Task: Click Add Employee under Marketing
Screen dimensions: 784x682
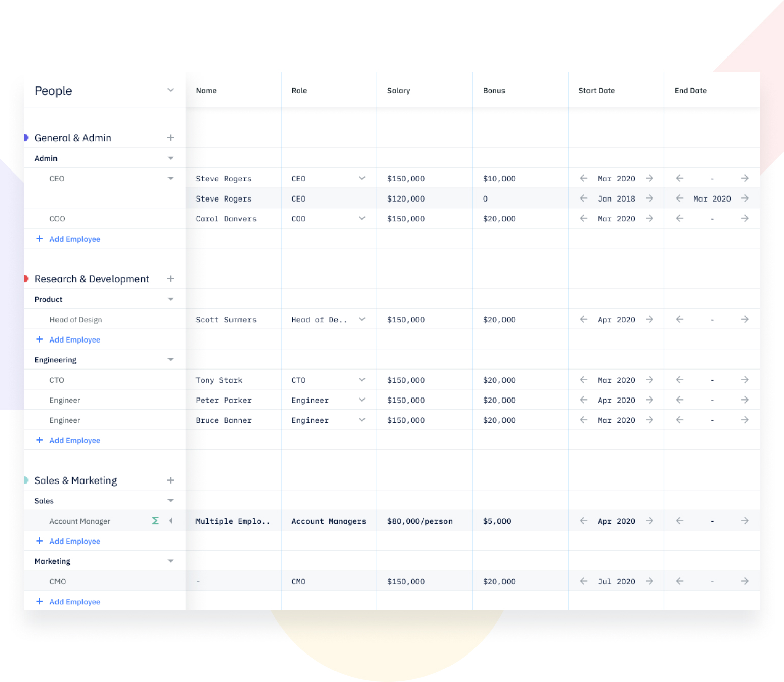Action: (68, 602)
